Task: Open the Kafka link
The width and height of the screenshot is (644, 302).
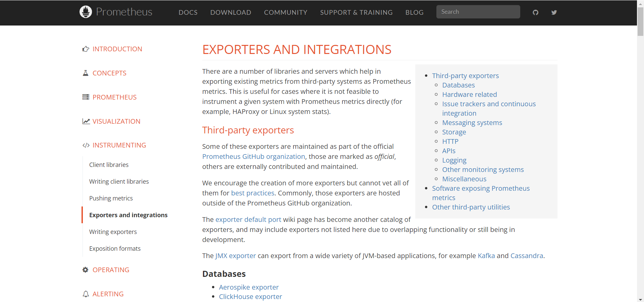Action: click(x=486, y=256)
